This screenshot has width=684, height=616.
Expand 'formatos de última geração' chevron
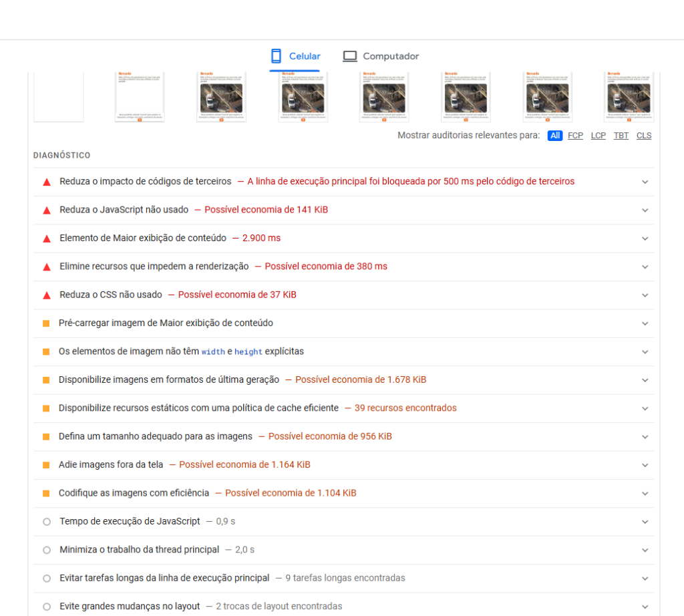click(645, 380)
